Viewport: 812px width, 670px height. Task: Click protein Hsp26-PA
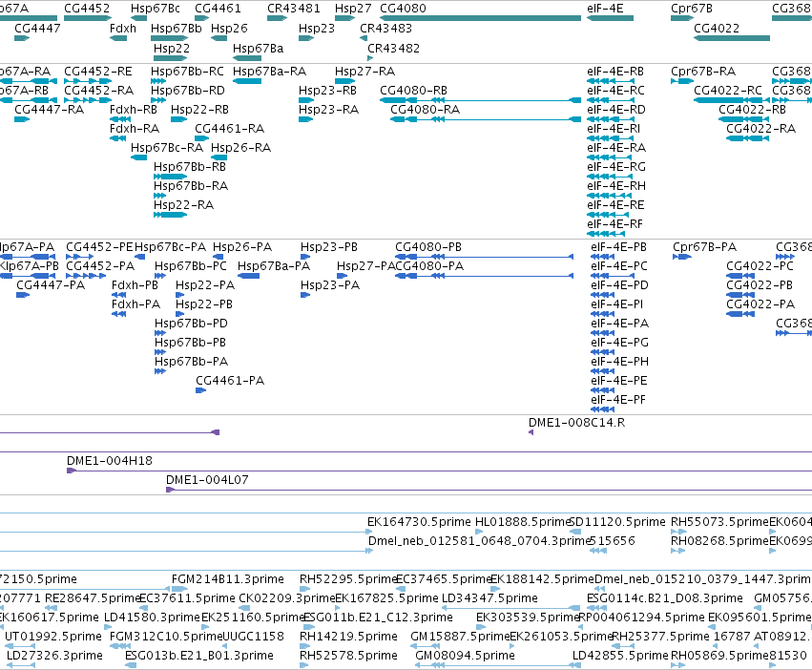241,246
